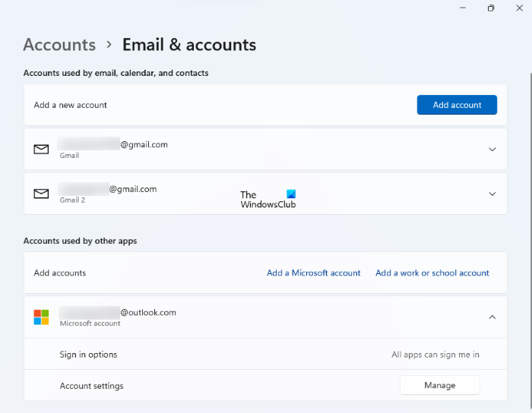Click Add a Microsoft account link
The height and width of the screenshot is (413, 532).
313,273
